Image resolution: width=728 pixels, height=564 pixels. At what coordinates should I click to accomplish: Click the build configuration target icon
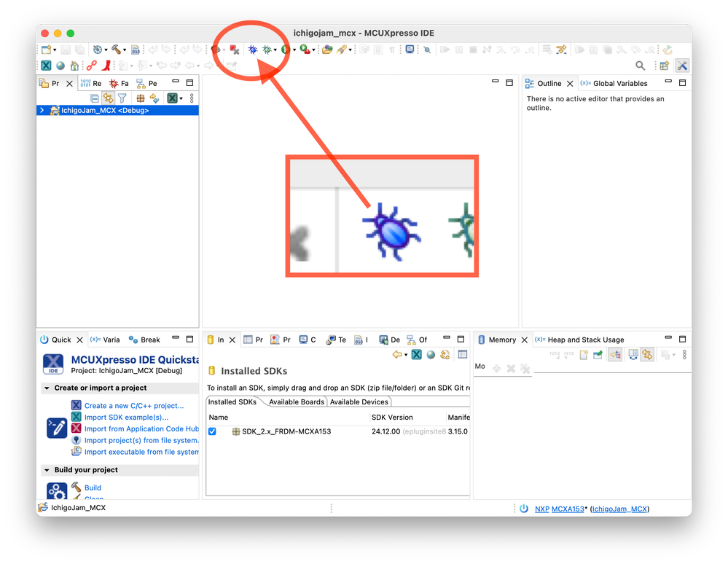(98, 50)
